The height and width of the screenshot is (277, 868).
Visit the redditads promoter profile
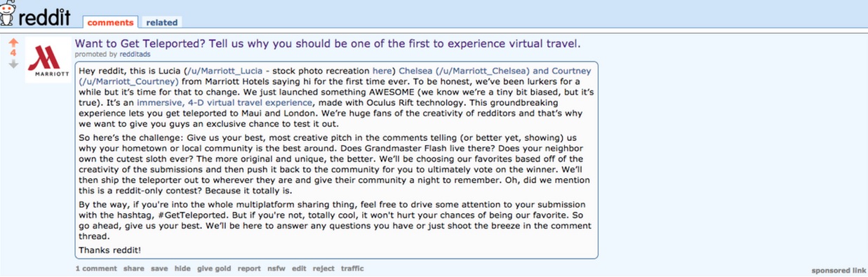click(134, 54)
